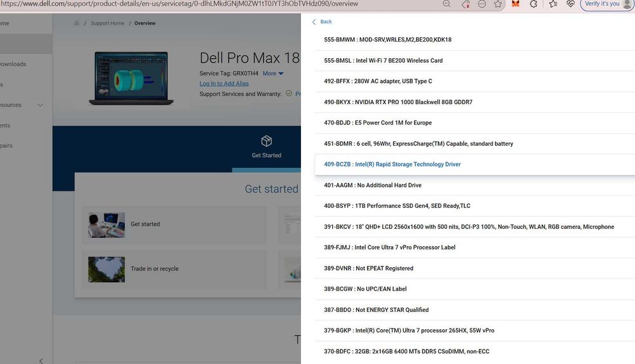Expand the Resources sidebar chevron
Viewport: 635px width, 364px height.
40,105
